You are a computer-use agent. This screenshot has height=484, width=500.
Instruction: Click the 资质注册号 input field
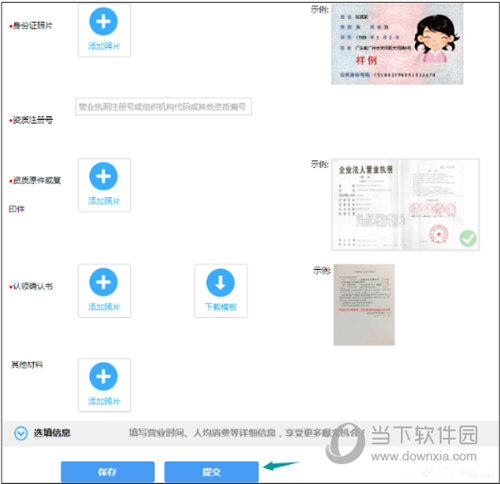click(x=163, y=107)
